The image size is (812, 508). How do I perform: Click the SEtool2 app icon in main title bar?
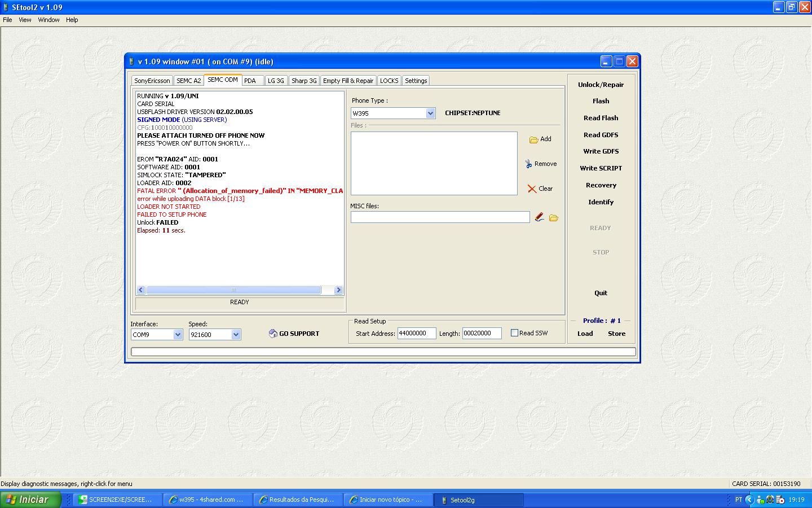pos(6,7)
